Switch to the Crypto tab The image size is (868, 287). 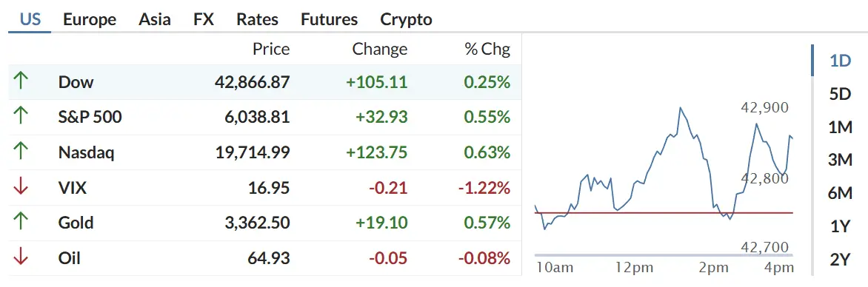[407, 19]
